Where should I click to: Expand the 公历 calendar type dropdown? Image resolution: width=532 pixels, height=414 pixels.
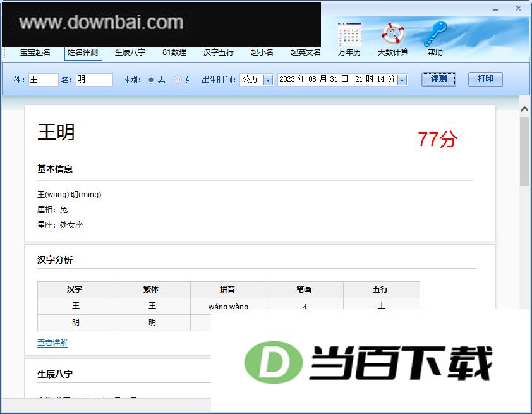(268, 80)
